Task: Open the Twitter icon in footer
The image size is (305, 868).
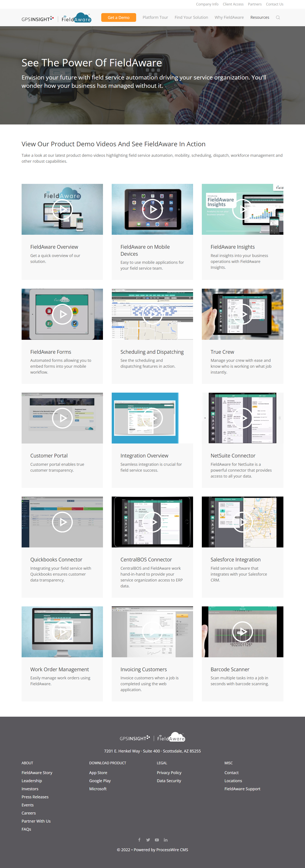Action: [148, 840]
